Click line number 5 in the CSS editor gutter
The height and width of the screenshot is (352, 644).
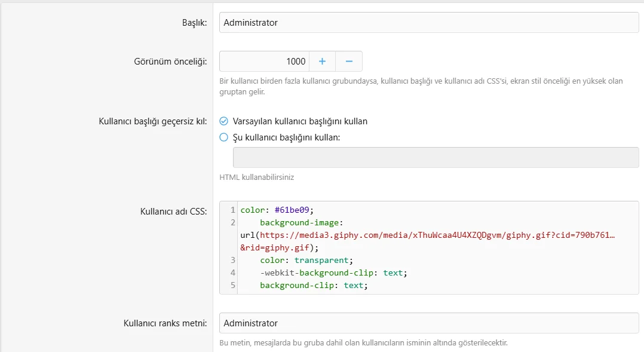click(x=232, y=286)
